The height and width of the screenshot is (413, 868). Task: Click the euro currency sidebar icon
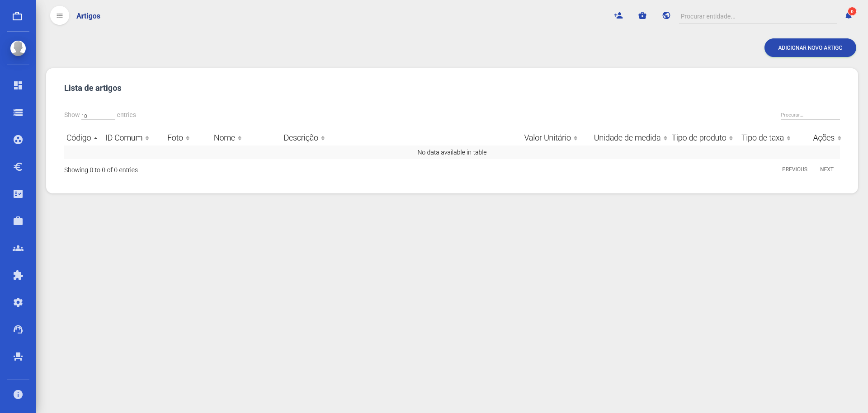(x=18, y=167)
